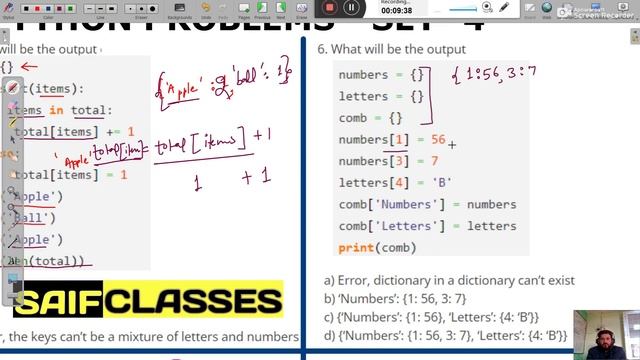The image size is (640, 360).
Task: Select the yellow highlighter in side palette
Action: tap(12, 122)
